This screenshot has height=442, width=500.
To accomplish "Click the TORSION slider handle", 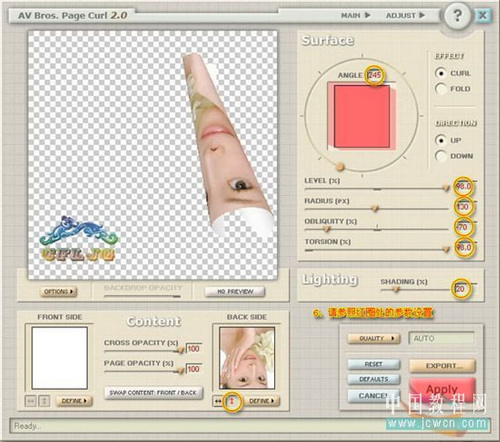I will [446, 249].
